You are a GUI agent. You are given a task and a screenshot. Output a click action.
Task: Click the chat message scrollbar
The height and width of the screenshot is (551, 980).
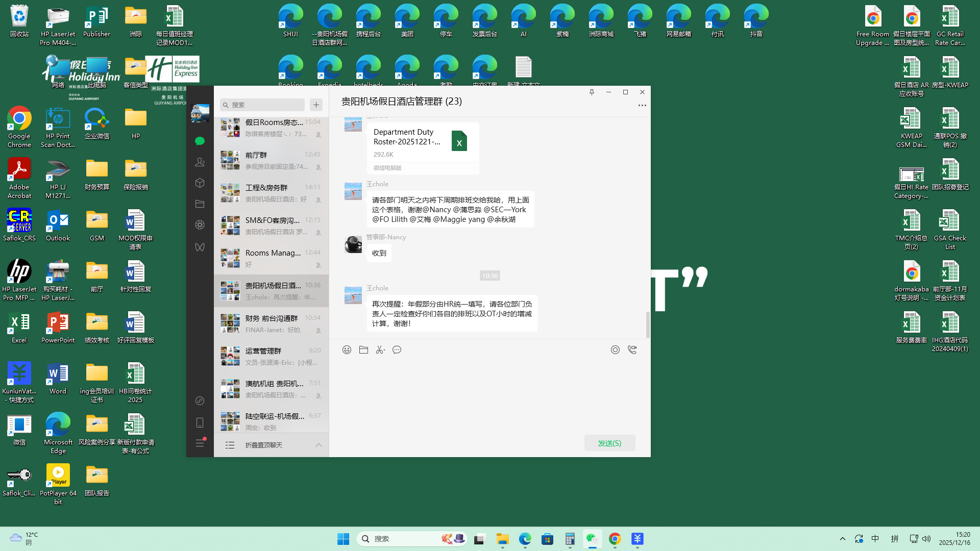pos(648,324)
